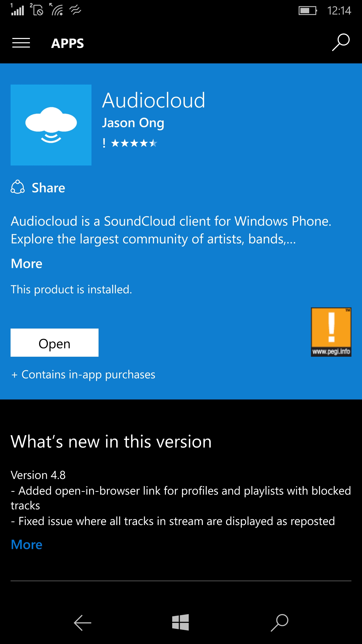Expand the app description with More
Image resolution: width=362 pixels, height=644 pixels.
click(27, 264)
